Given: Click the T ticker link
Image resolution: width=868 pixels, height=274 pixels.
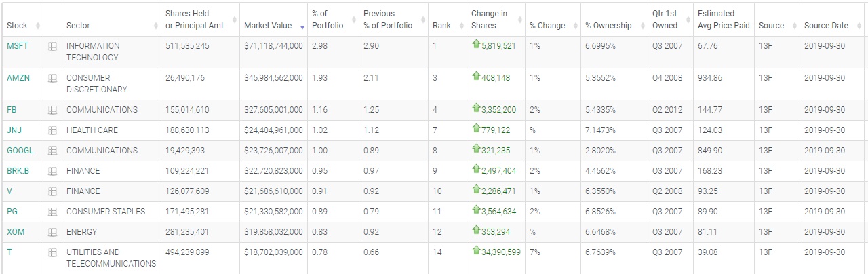Looking at the screenshot, I should [9, 252].
